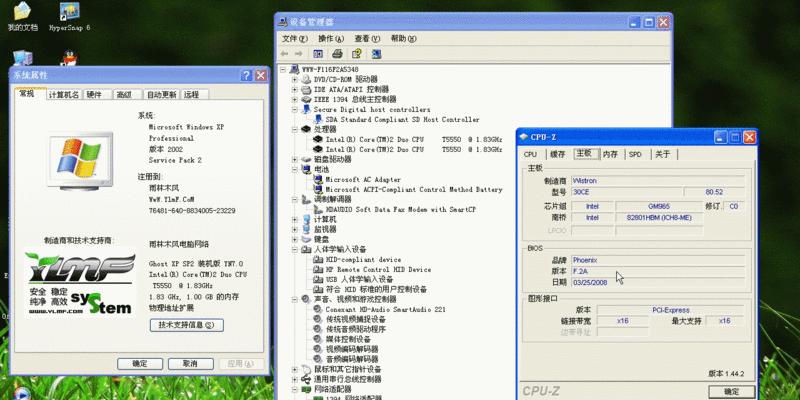Click the 键盘 keyboard icon
This screenshot has width=800, height=400.
(x=306, y=239)
